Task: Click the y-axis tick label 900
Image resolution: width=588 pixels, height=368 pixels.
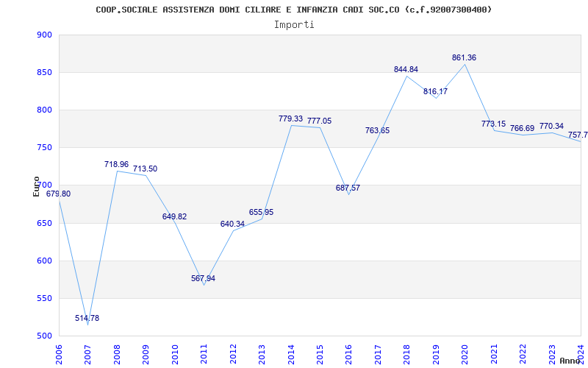Action: (44, 35)
